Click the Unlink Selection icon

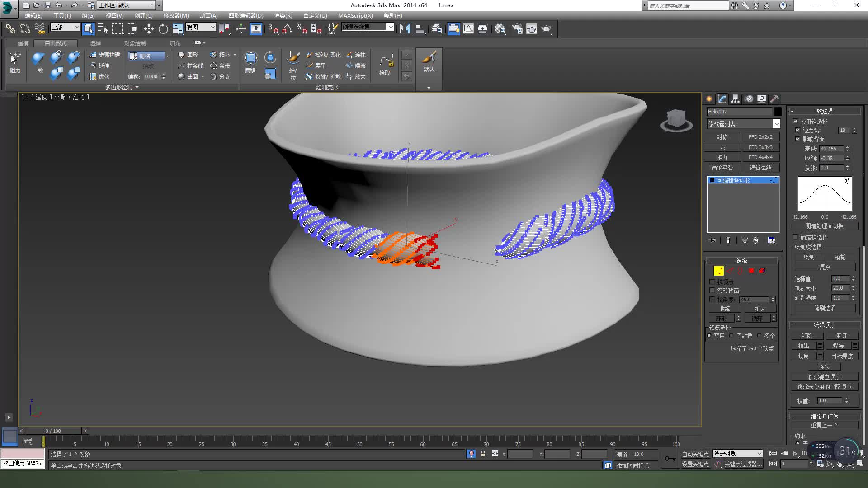[25, 29]
